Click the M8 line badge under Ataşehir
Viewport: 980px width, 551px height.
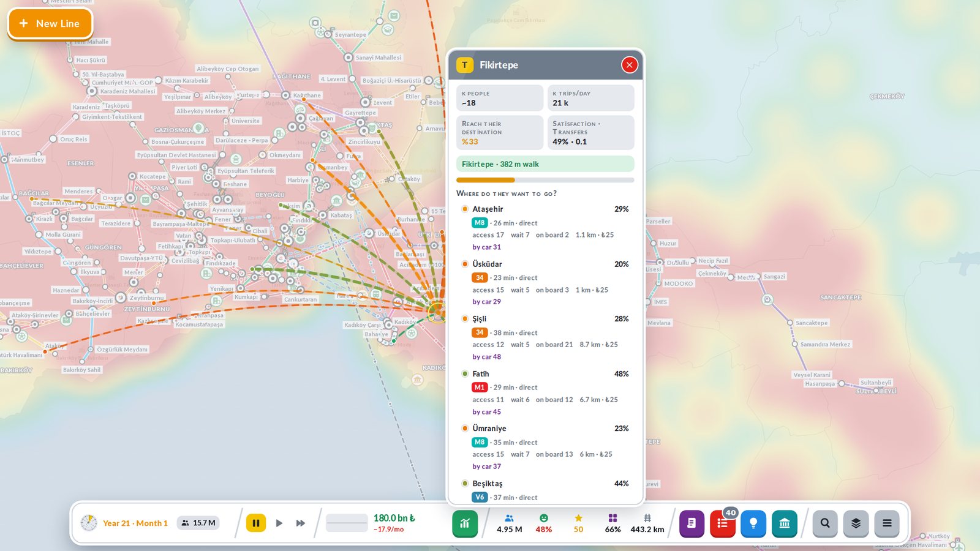(x=480, y=223)
